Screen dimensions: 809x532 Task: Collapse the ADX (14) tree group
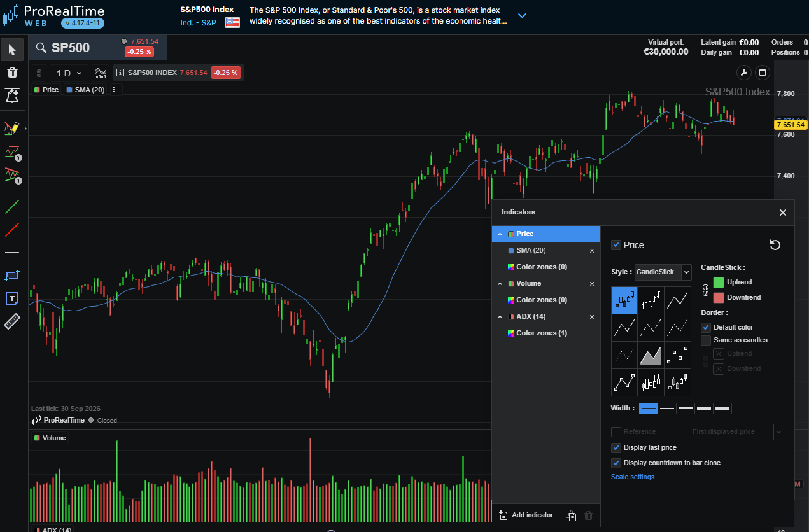(x=500, y=317)
